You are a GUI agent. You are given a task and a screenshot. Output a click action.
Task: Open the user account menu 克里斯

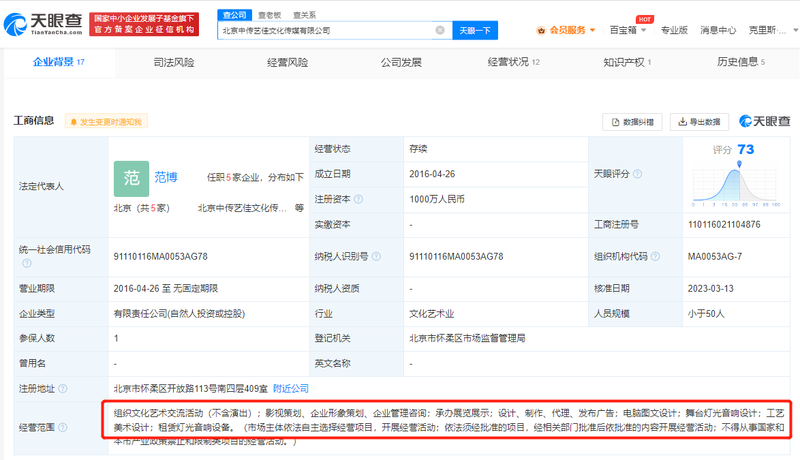pyautogui.click(x=771, y=30)
